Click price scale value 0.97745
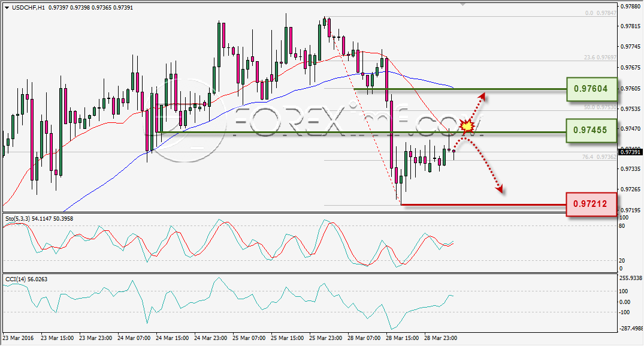The image size is (644, 346). [631, 46]
